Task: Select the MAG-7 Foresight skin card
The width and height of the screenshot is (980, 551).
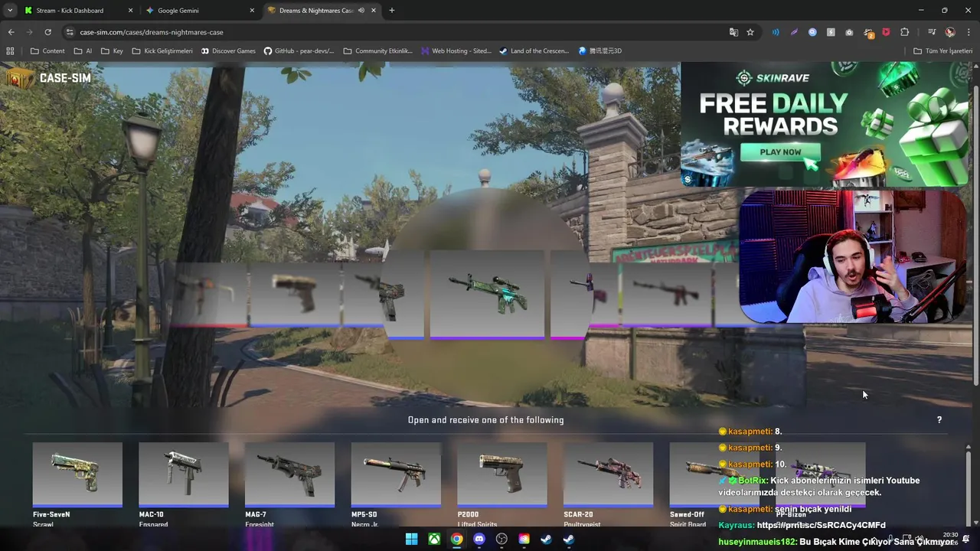Action: pyautogui.click(x=289, y=484)
